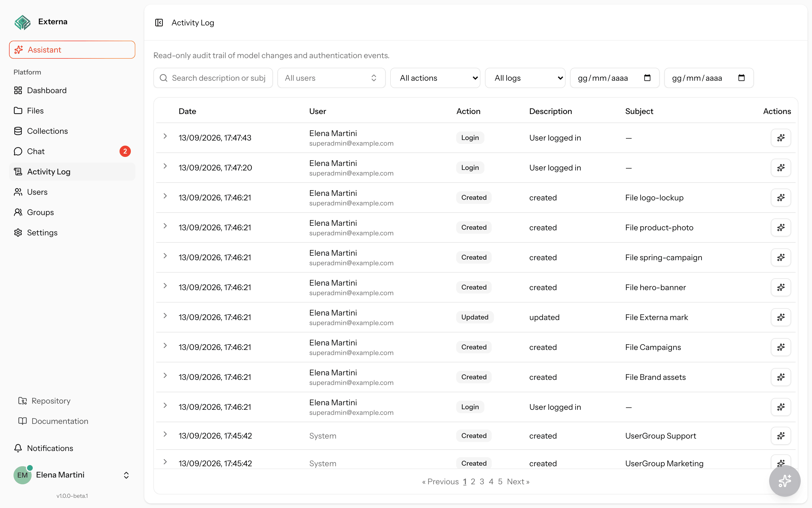The height and width of the screenshot is (508, 812).
Task: Go to page 5 of the log
Action: [500, 481]
